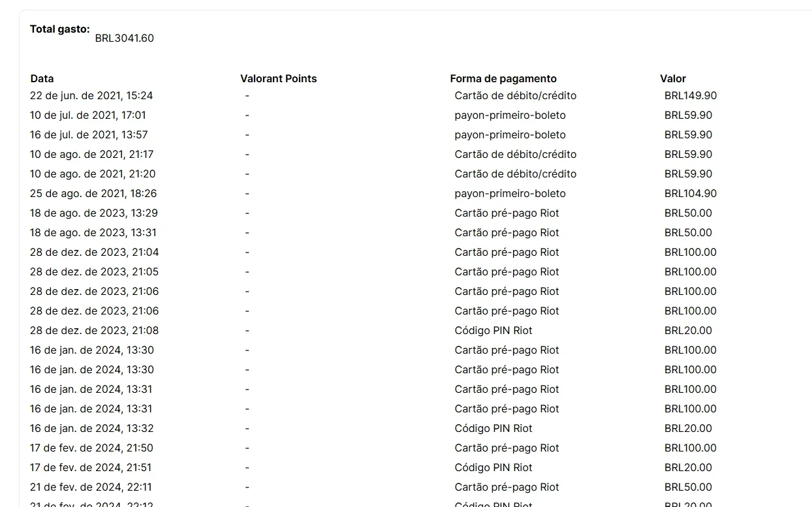Click Código PIN Riot on 28 de dez. row
The height and width of the screenshot is (507, 812).
coord(493,330)
